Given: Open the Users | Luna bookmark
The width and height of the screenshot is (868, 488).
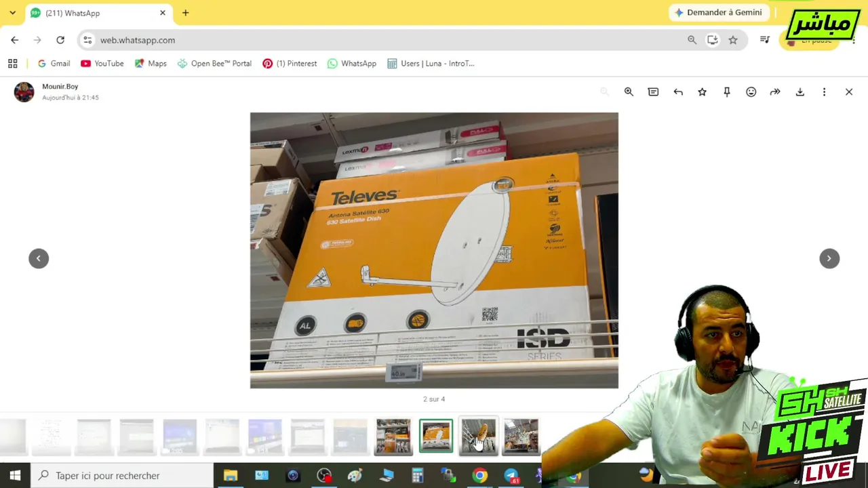Looking at the screenshot, I should 431,64.
